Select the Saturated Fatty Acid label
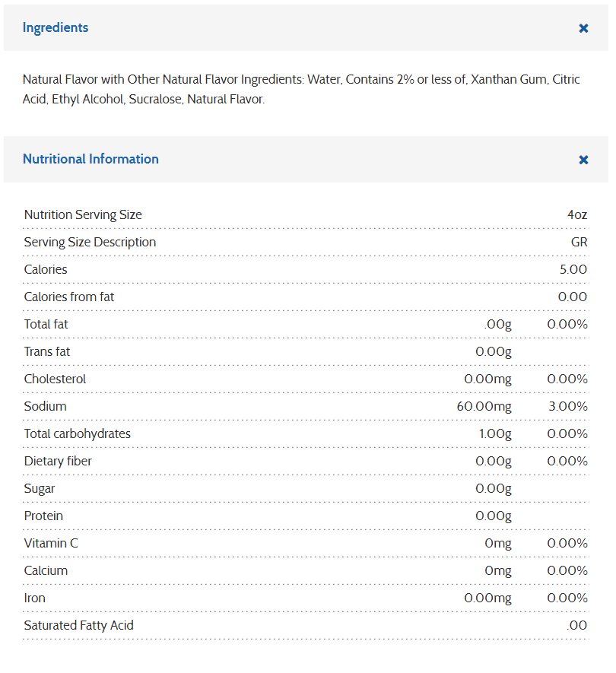 click(78, 625)
